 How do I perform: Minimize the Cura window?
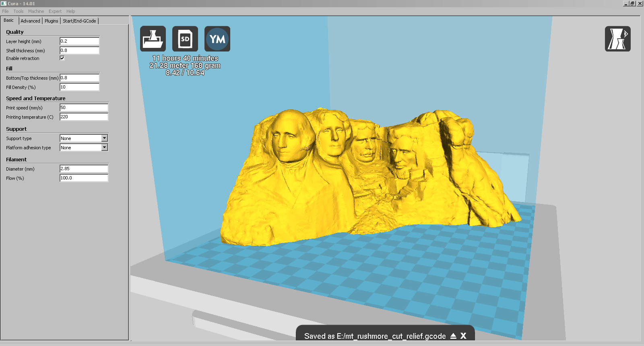coord(626,3)
